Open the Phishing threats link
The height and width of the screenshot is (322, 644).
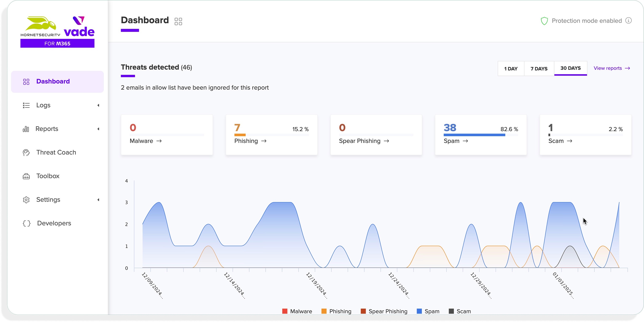(250, 141)
